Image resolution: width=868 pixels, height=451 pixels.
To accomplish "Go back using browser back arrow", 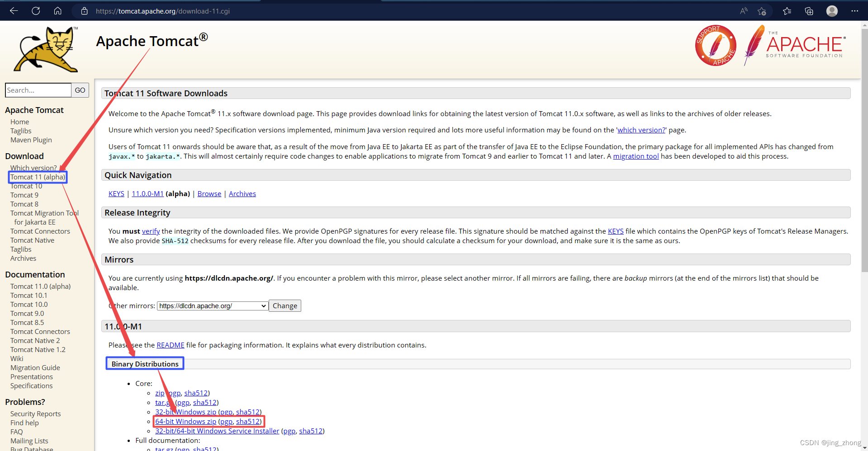I will coord(14,11).
